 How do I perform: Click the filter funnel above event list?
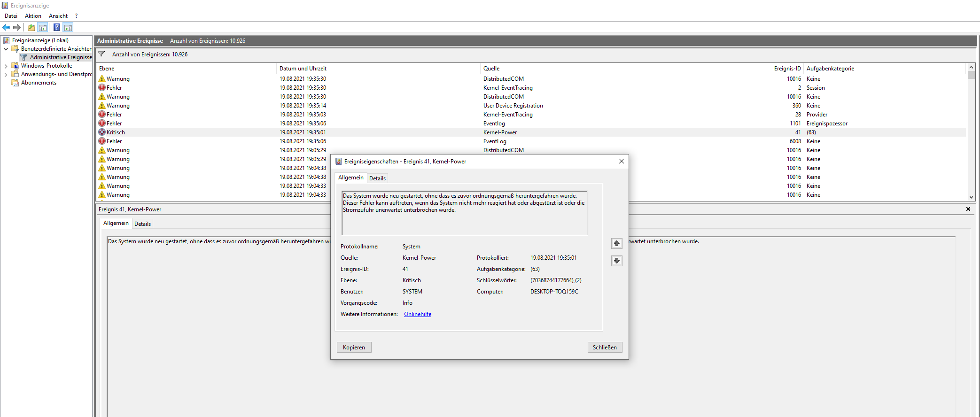101,54
